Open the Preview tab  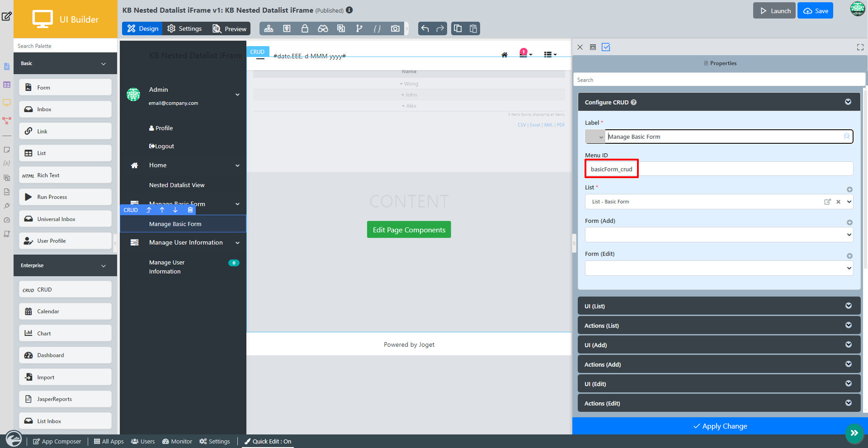230,28
